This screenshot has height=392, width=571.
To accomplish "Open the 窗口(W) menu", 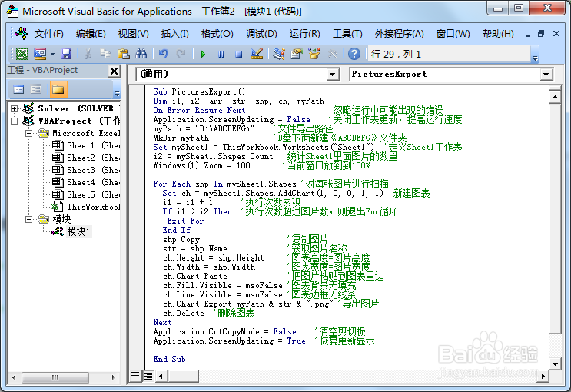I will point(453,34).
